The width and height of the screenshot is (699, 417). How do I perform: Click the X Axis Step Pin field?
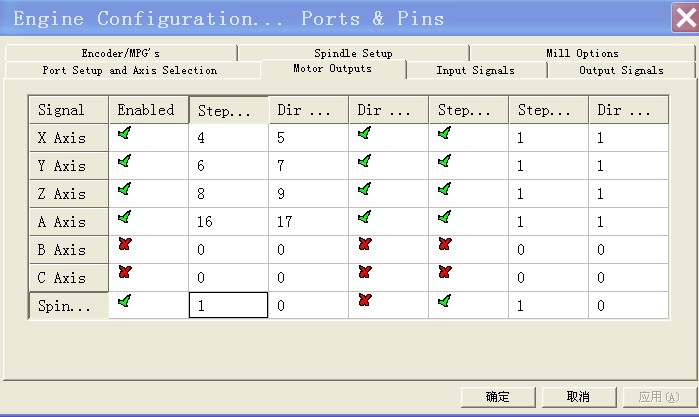[228, 138]
